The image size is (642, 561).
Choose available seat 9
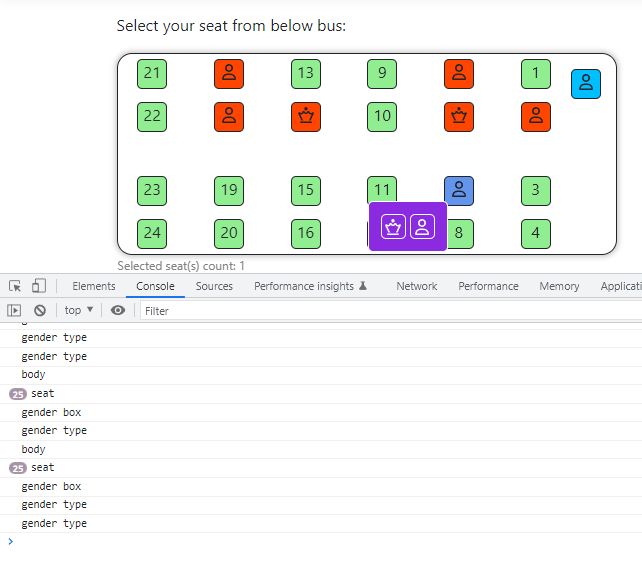click(382, 74)
